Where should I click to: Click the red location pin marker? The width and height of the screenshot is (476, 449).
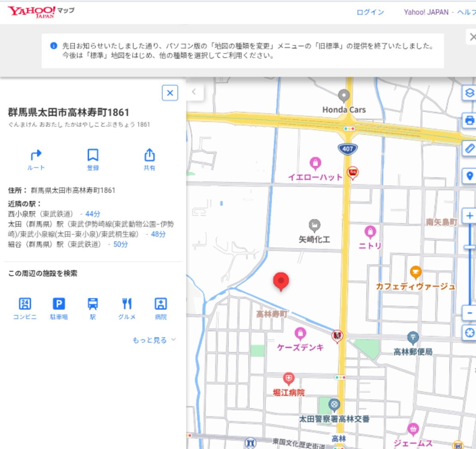281,282
